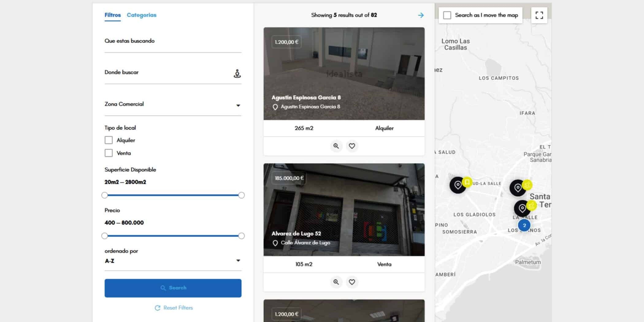This screenshot has width=644, height=322.
Task: Enable Search as I move the map
Action: (447, 15)
